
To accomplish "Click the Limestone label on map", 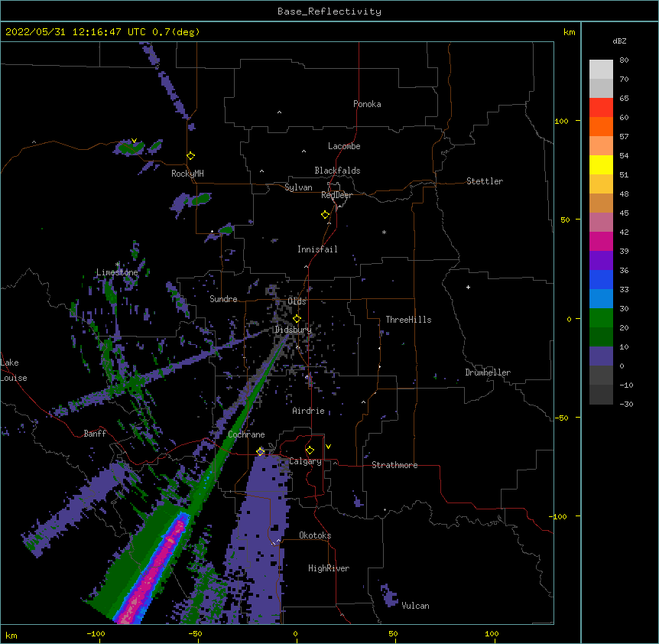I will (117, 272).
